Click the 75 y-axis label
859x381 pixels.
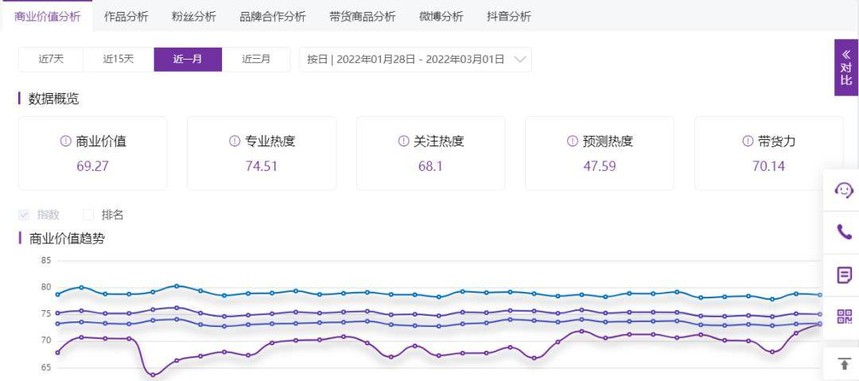click(x=45, y=314)
